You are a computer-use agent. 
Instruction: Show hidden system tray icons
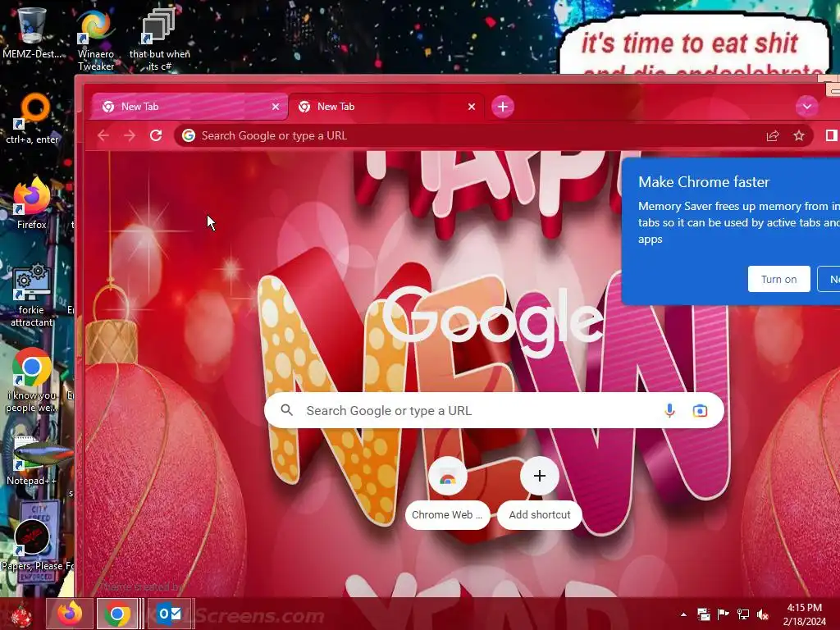click(683, 614)
